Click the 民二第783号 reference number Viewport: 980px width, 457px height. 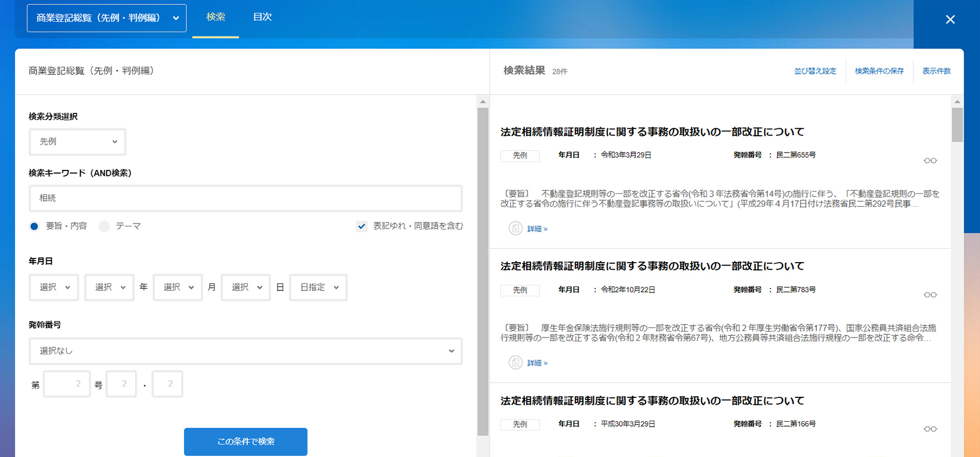point(796,290)
